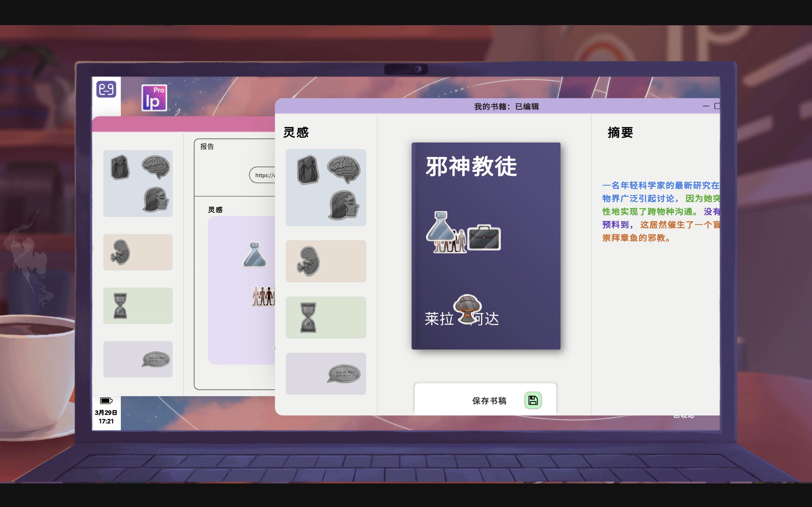Click the flask in back window's inspiration area
Screen dimensions: 812x507
pyautogui.click(x=254, y=255)
